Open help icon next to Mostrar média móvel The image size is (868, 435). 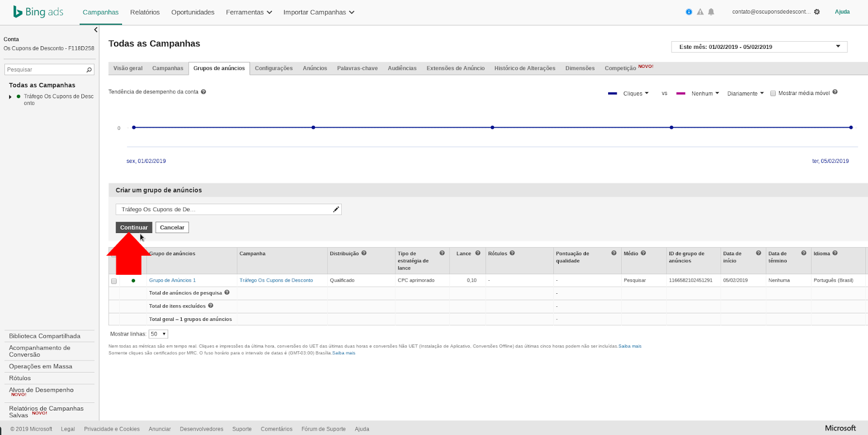835,92
